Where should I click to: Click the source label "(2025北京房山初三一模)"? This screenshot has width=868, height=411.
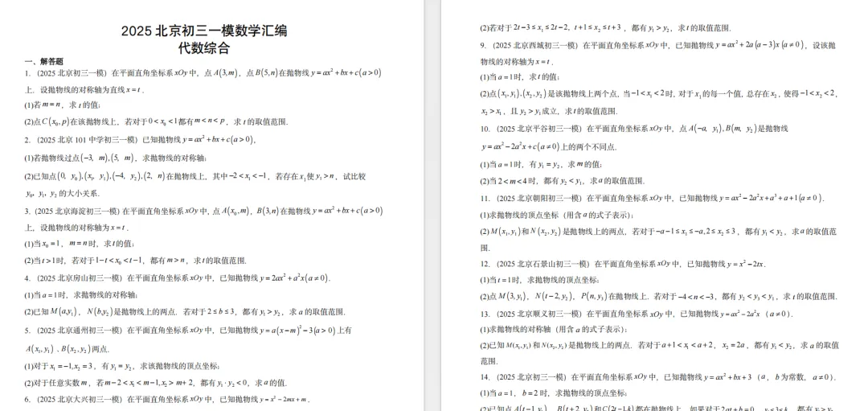click(79, 278)
